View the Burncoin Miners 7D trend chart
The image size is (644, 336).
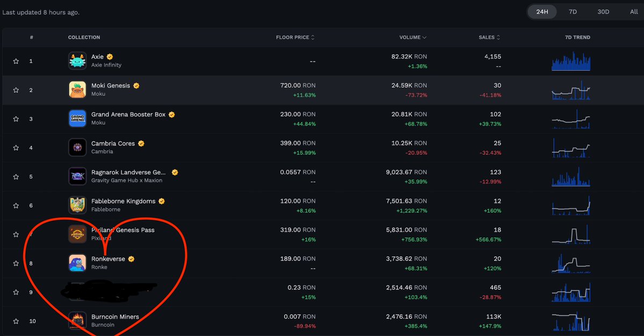[571, 321]
